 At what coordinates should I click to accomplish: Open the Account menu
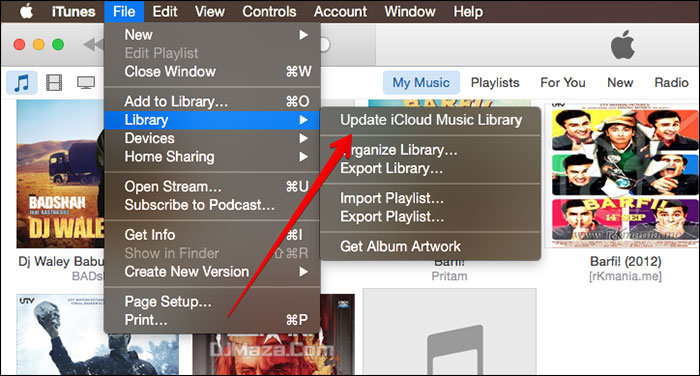pos(340,11)
